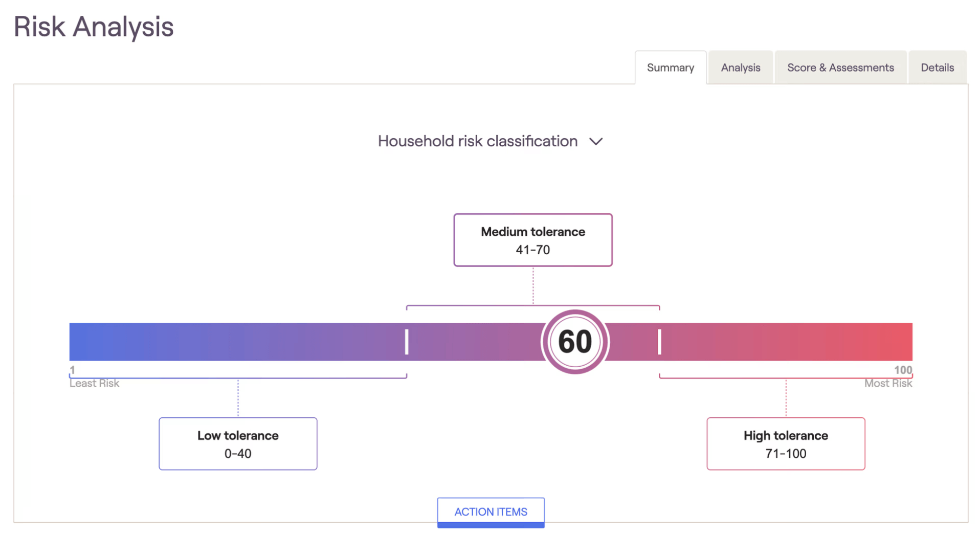Viewport: 980px width, 534px height.
Task: Click the Medium tolerance 41-70 box
Action: [533, 240]
